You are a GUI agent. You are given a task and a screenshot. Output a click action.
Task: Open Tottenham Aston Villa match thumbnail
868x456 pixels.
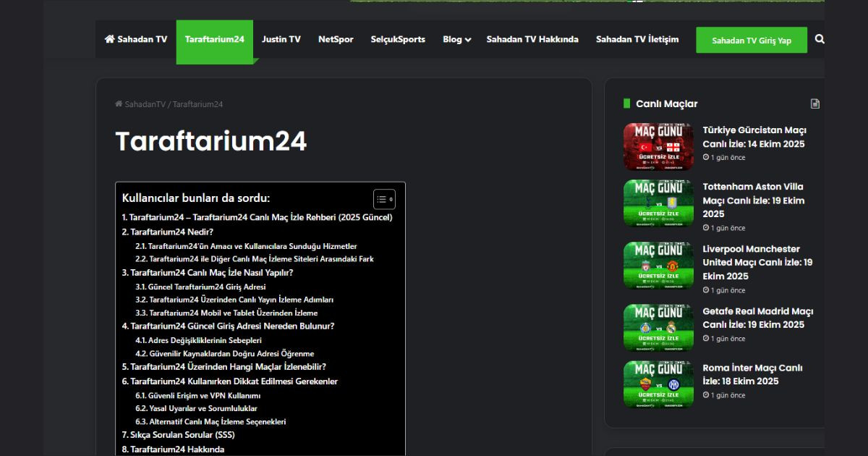click(658, 203)
